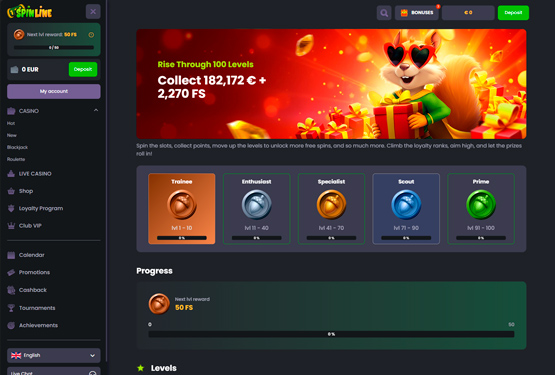
Task: Click the bronze Trainee acorn badge
Action: click(182, 205)
